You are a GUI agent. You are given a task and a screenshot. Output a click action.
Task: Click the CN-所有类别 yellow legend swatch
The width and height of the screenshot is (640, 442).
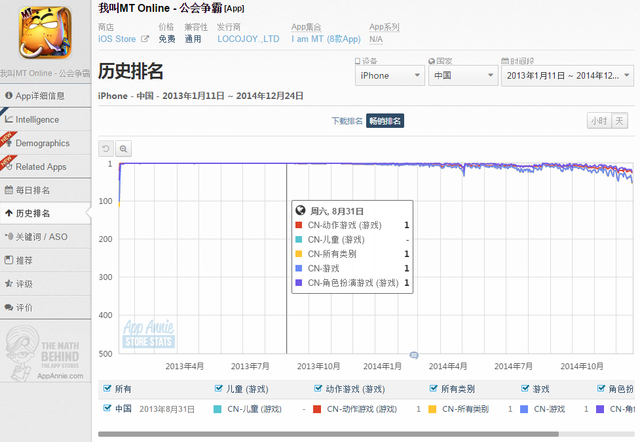coord(432,409)
